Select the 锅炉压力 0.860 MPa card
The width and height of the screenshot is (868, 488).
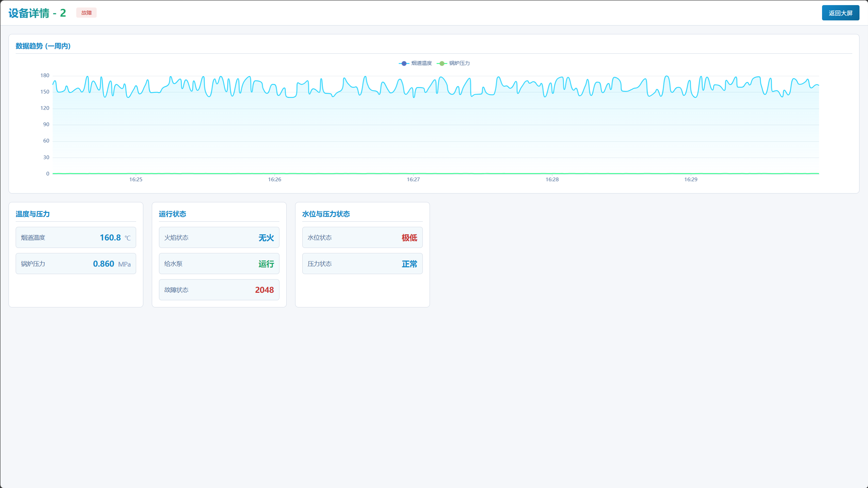[76, 264]
